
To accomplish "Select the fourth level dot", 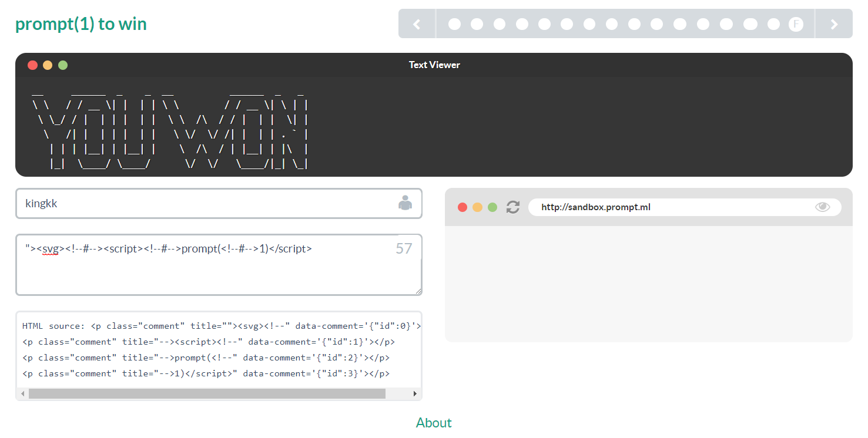I will [522, 24].
